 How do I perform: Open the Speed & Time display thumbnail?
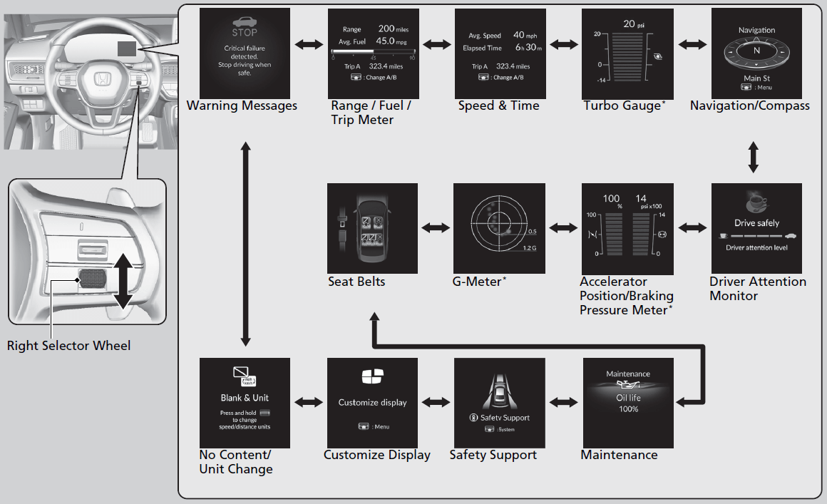(500, 53)
